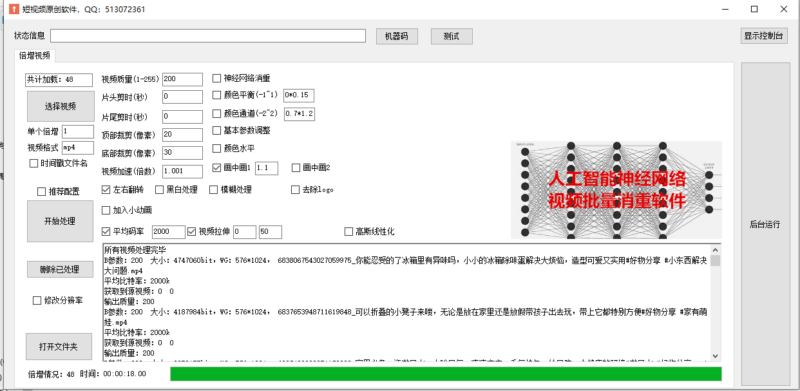Click the 选择视频 button
The width and height of the screenshot is (800, 391).
coord(60,106)
